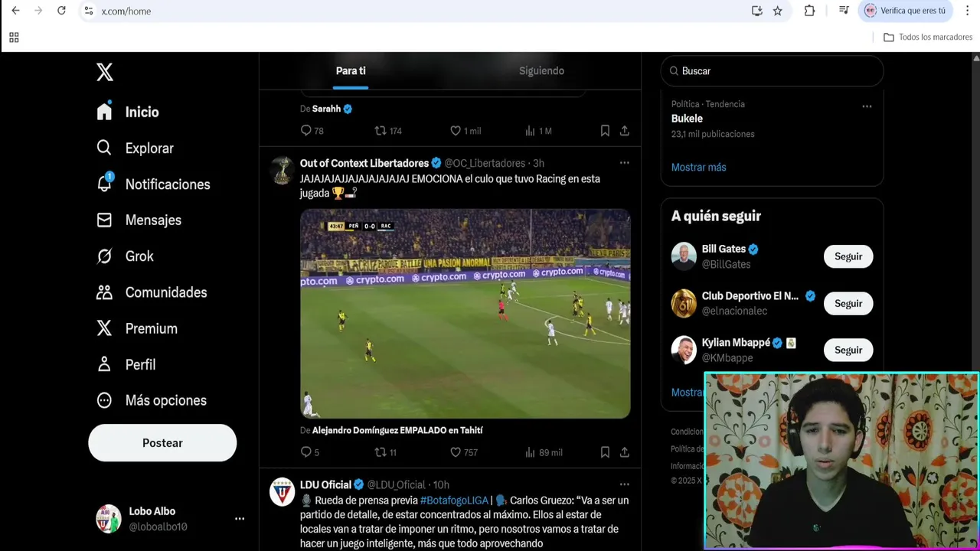Screen dimensions: 980x551
Task: Bookmark the Sarahh post
Action: 605,131
